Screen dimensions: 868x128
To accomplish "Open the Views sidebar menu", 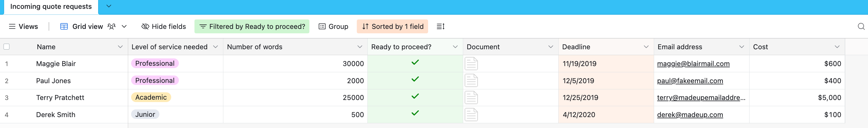I will click(23, 26).
